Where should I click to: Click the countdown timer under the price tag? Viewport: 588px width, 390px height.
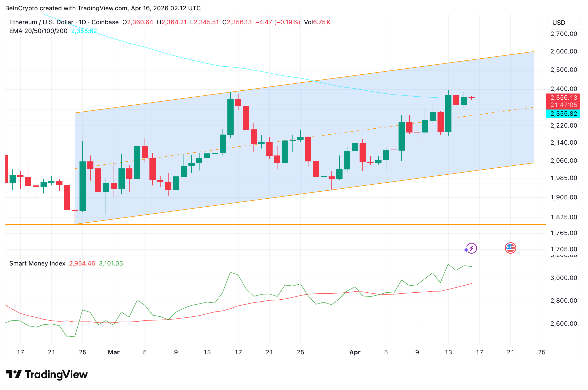point(563,105)
